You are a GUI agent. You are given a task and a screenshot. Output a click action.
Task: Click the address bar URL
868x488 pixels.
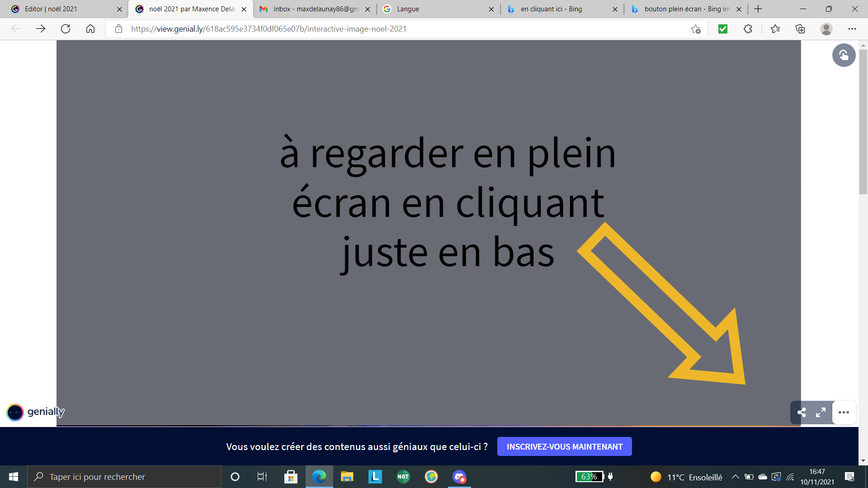point(269,29)
